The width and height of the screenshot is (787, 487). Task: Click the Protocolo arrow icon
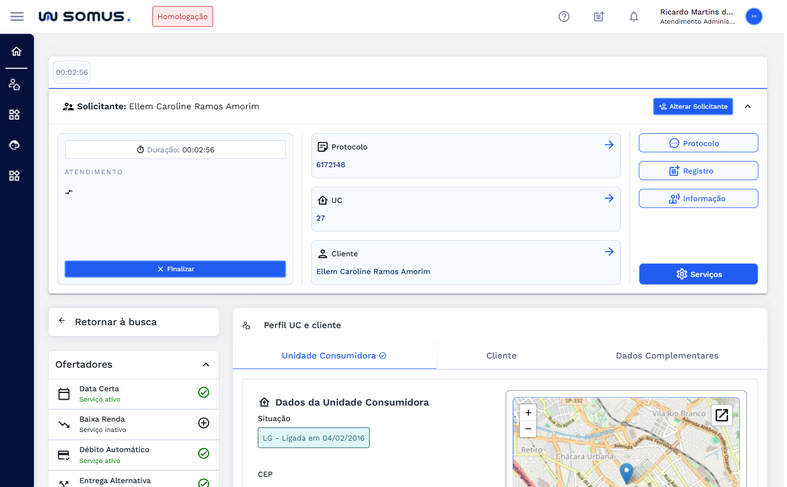[609, 145]
